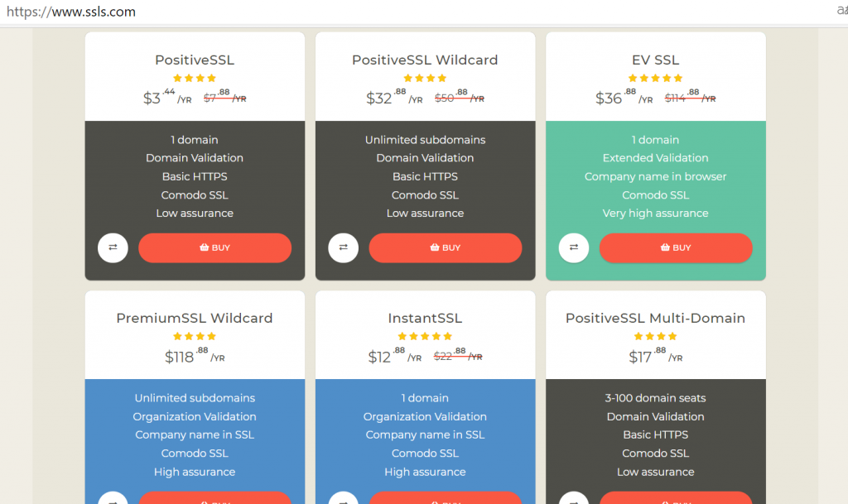Click the basket icon on the EV SSL BUY button
The image size is (848, 504).
[x=665, y=247]
